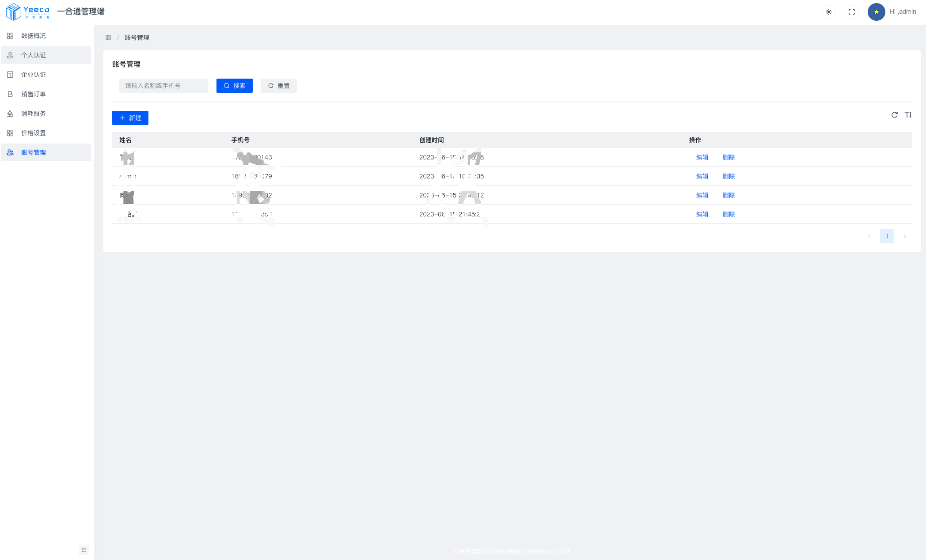Select 销售订单 in the sidebar
The image size is (926, 560).
click(34, 94)
